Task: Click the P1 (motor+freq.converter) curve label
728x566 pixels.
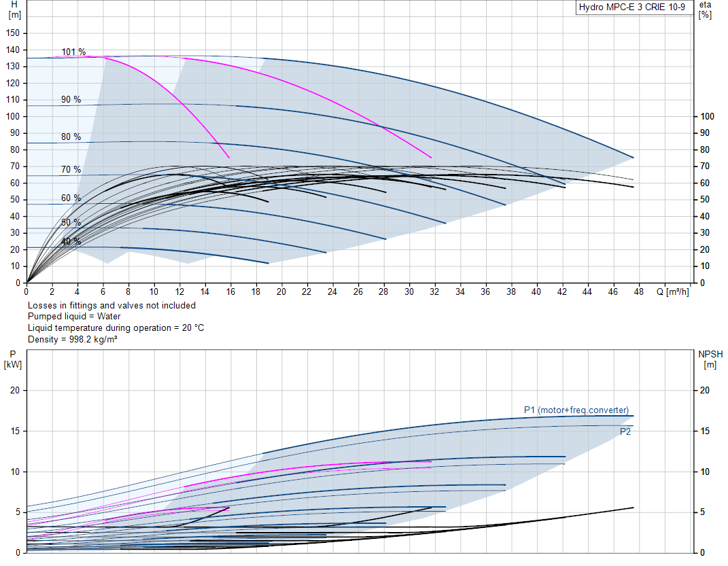Action: [x=576, y=410]
